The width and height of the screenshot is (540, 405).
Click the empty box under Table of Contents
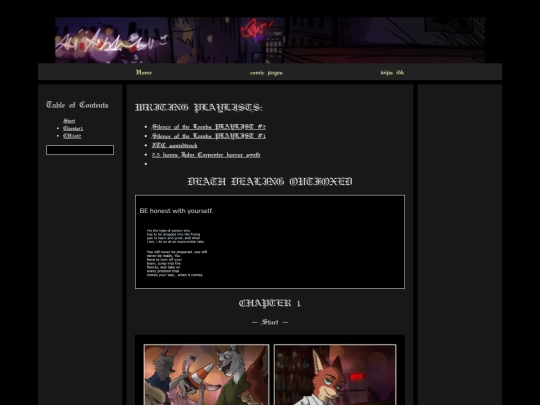[80, 150]
